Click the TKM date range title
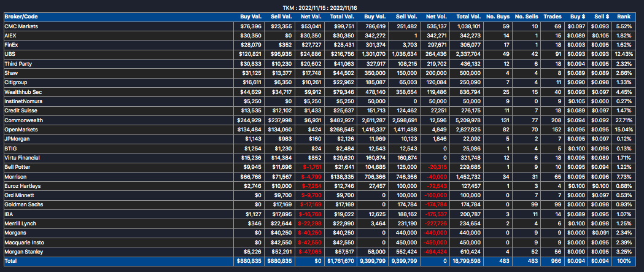The height and width of the screenshot is (272, 644). [x=320, y=7]
